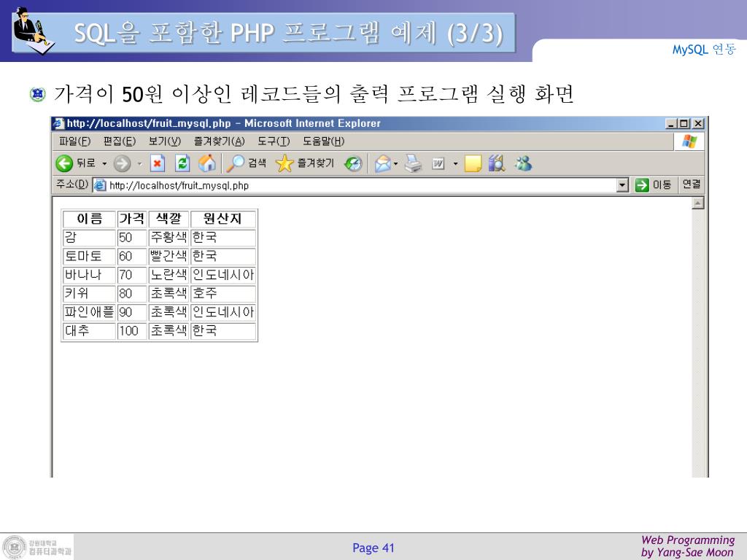Click the 주황색 color cell
Viewport: 747px width, 560px height.
coord(169,238)
